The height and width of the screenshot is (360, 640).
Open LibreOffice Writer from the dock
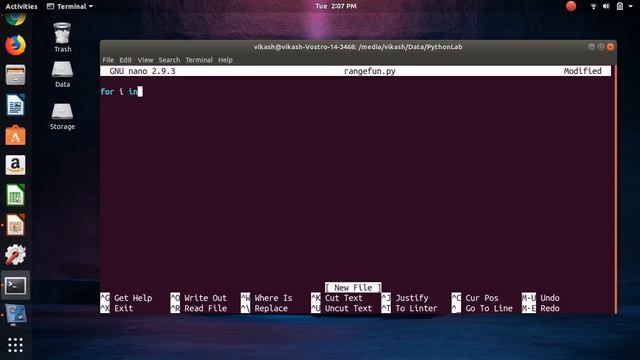16,105
